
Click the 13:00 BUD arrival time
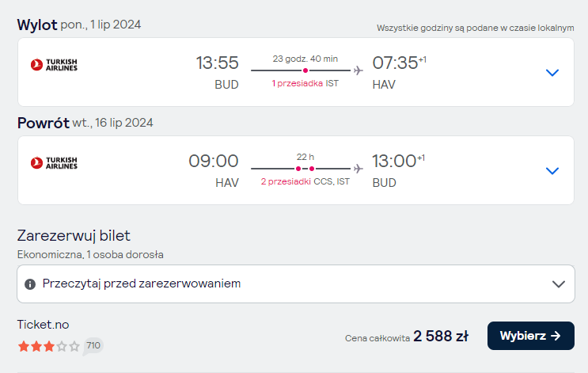(398, 171)
